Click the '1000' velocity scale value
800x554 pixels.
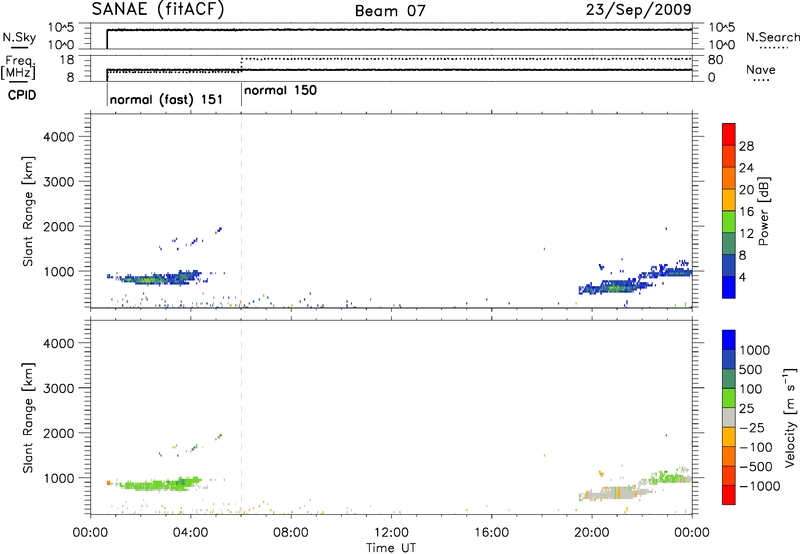[x=754, y=350]
